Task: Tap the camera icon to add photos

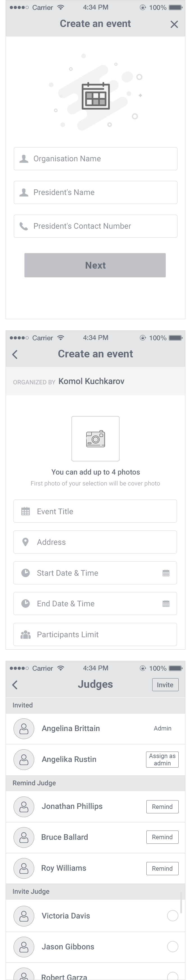Action: coord(95,439)
